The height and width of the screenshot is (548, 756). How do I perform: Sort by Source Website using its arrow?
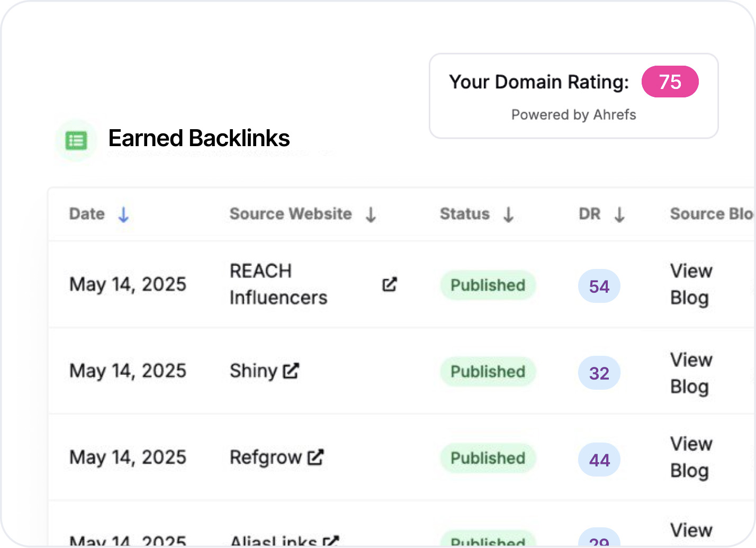[371, 214]
